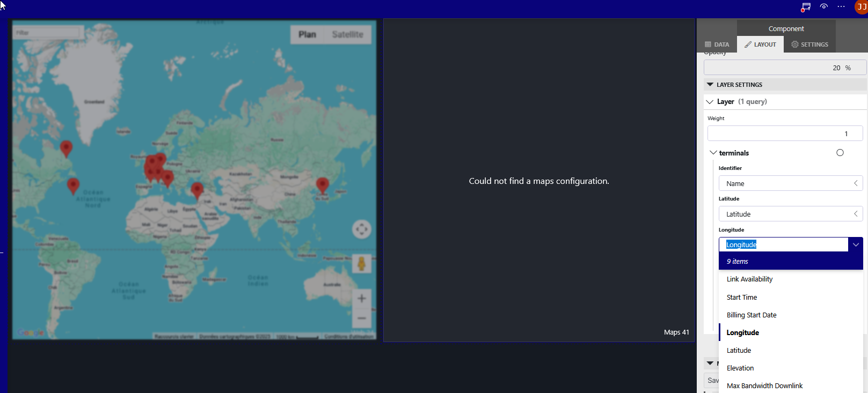Choose Link Availability from the list
The height and width of the screenshot is (393, 868).
tap(791, 279)
